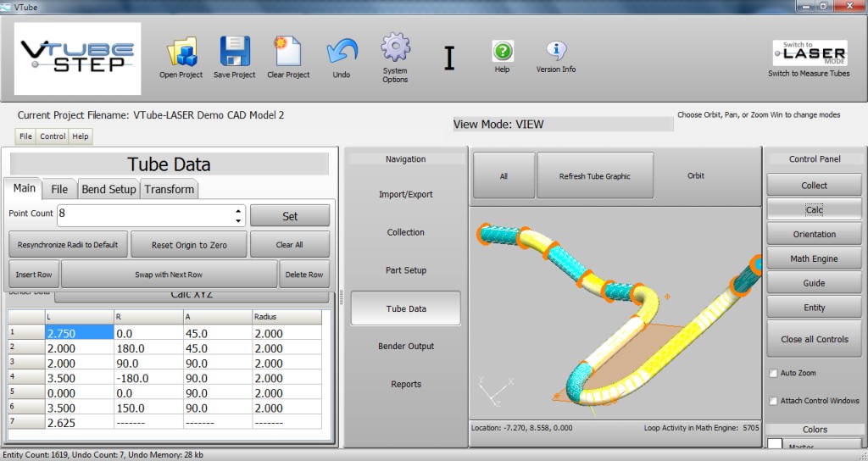
Task: Click the Undo arrow icon
Action: tap(341, 52)
